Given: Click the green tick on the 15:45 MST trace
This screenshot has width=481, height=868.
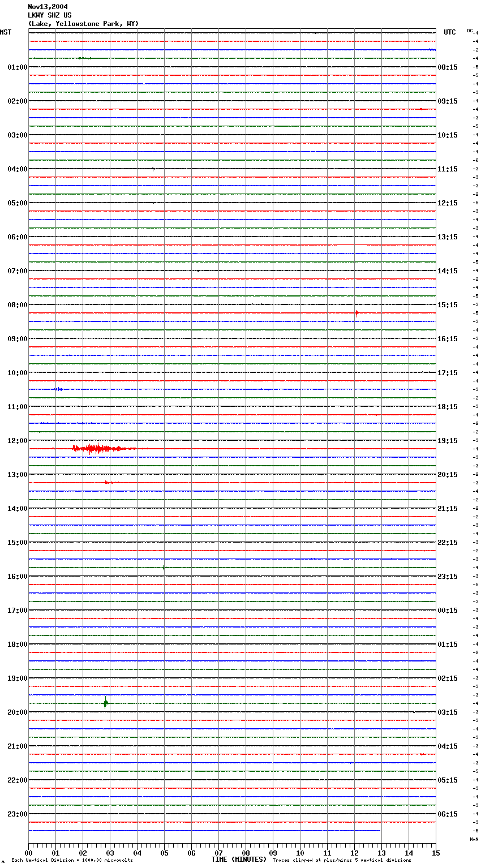Looking at the screenshot, I should (x=164, y=568).
